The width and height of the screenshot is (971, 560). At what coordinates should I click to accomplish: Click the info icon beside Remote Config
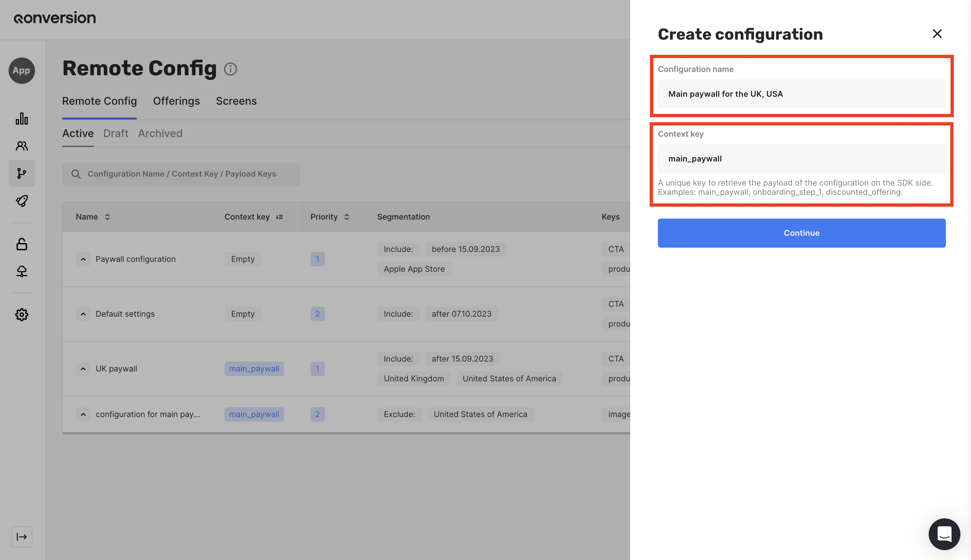coord(231,69)
